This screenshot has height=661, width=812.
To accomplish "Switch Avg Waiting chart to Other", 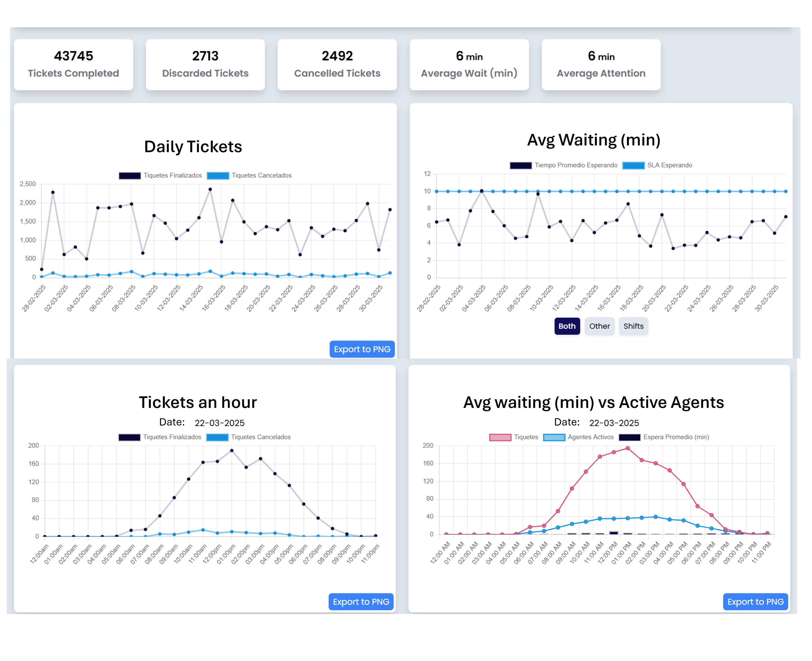I will (599, 326).
